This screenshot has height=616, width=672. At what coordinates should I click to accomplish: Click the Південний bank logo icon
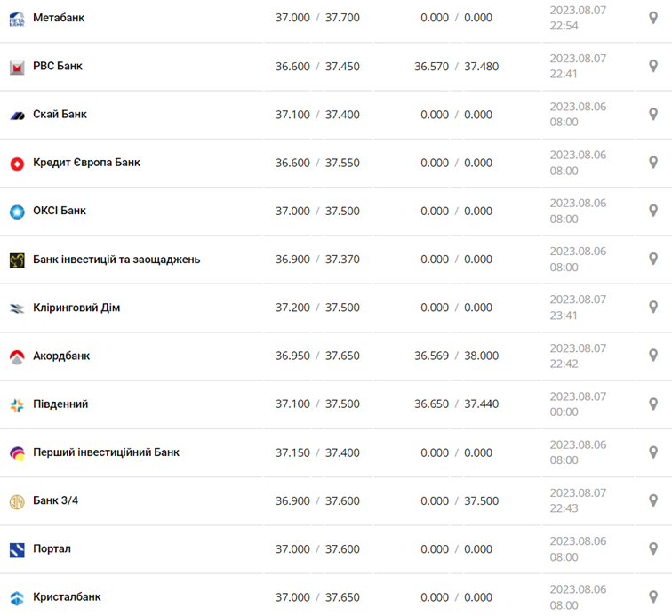17,405
